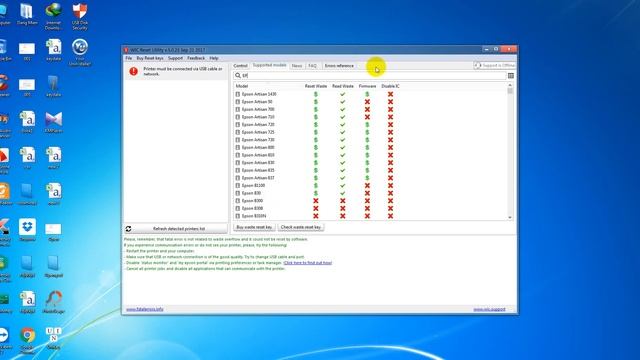Sort by the Reset Waste column header

tap(316, 86)
